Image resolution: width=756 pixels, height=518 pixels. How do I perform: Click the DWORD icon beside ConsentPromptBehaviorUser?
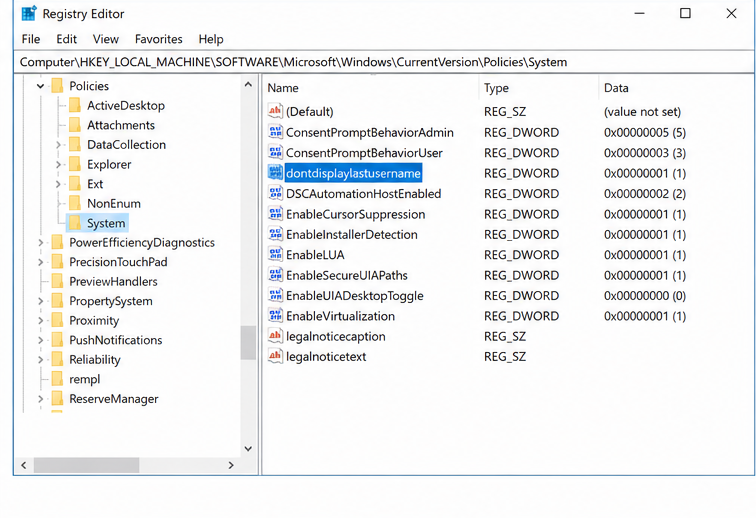[275, 152]
